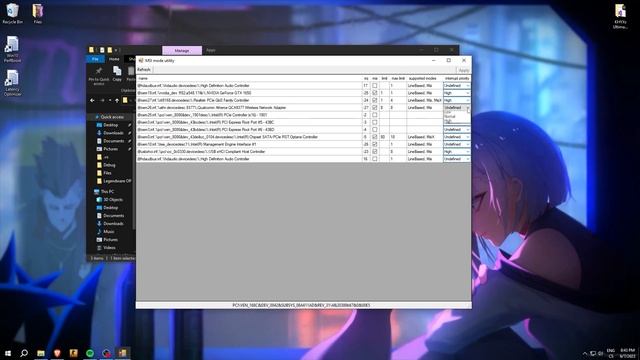Launch Brave browser from the taskbar
The height and width of the screenshot is (360, 640).
point(57,353)
